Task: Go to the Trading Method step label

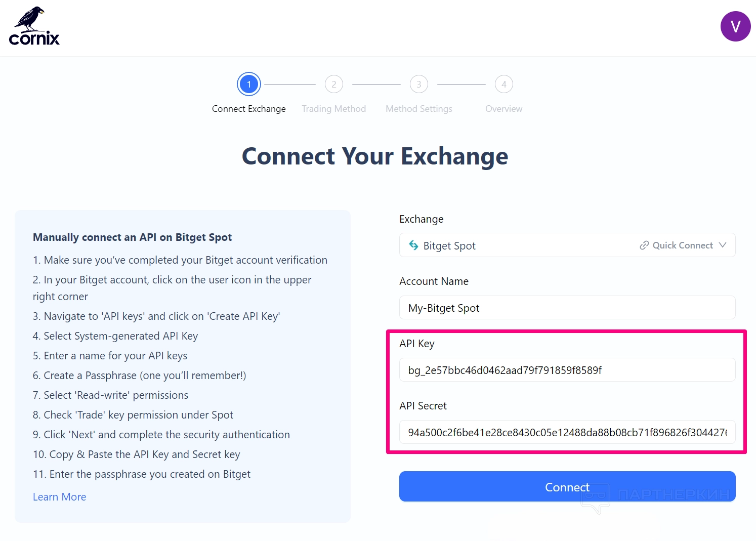Action: tap(333, 109)
